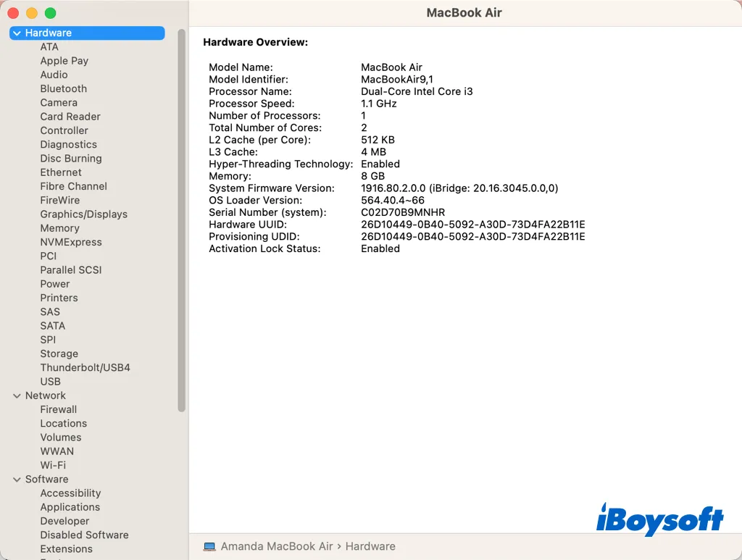
Task: Open the Storage hardware section
Action: 59,354
